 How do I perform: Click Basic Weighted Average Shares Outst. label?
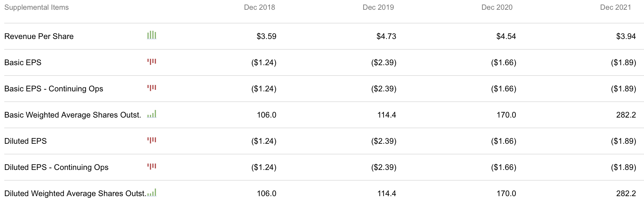click(73, 115)
